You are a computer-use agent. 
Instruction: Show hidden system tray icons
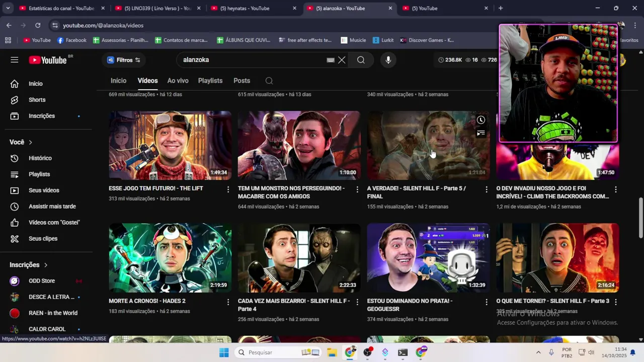coord(538,352)
